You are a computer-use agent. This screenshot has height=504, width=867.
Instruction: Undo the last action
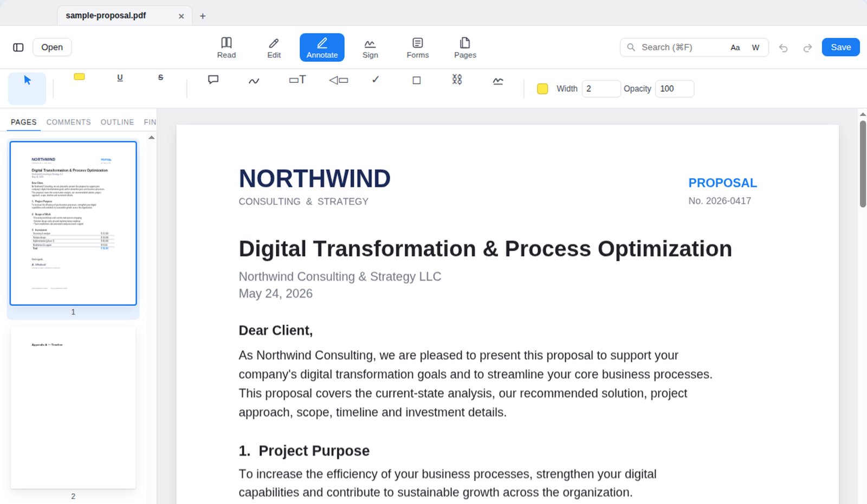click(x=784, y=48)
